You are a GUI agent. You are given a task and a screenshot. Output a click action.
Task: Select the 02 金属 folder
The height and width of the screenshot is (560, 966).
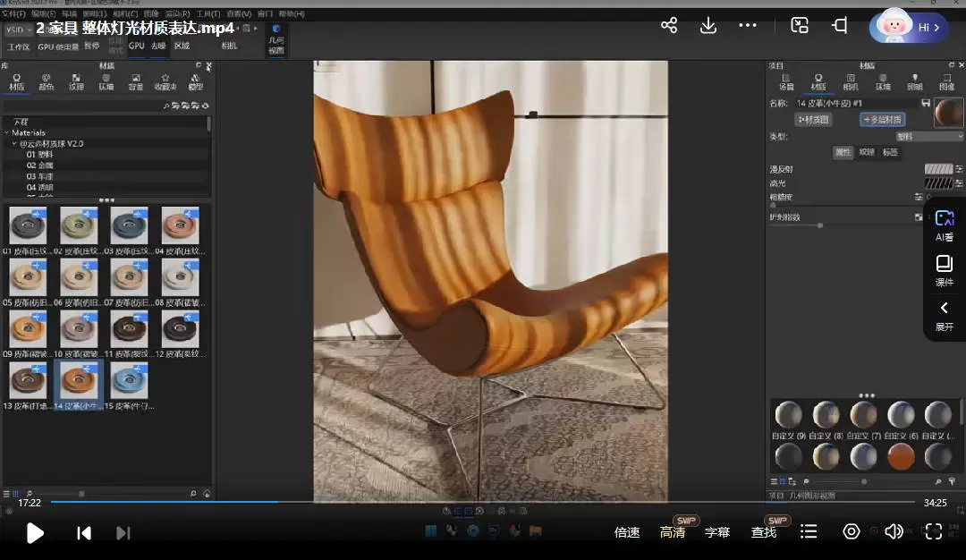39,165
